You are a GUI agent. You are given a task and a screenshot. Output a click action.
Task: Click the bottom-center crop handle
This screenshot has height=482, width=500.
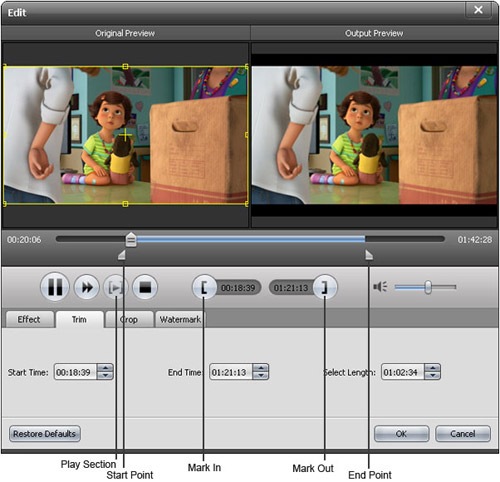pyautogui.click(x=125, y=204)
